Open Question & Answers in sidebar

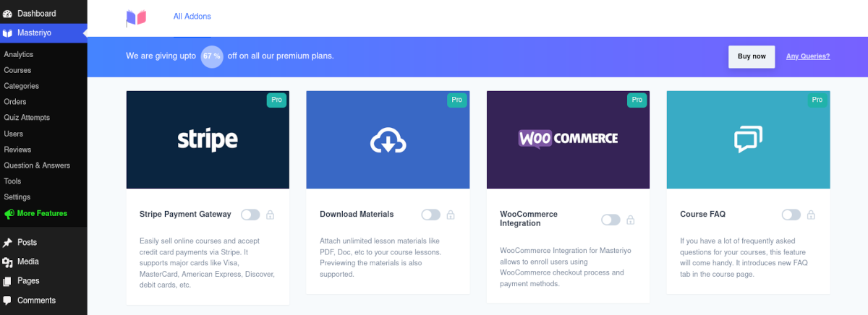point(37,165)
